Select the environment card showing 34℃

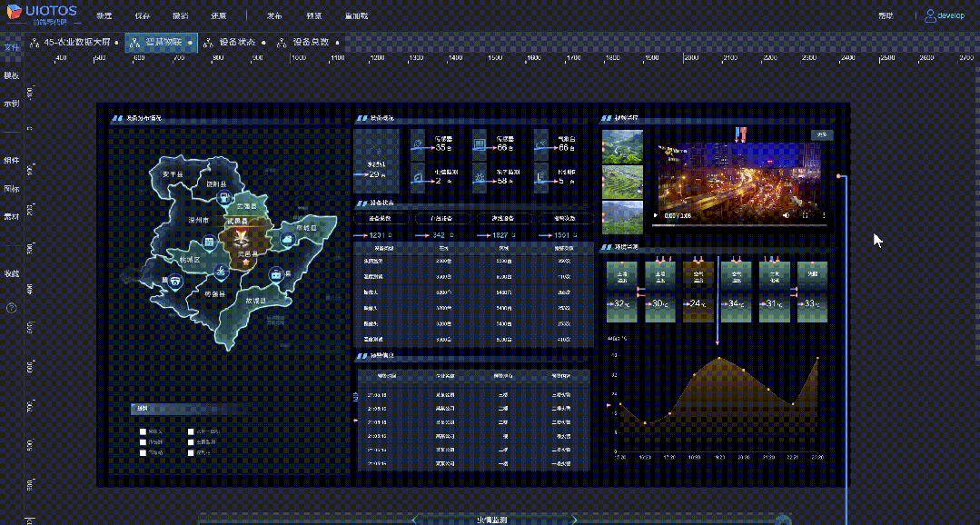coord(737,292)
